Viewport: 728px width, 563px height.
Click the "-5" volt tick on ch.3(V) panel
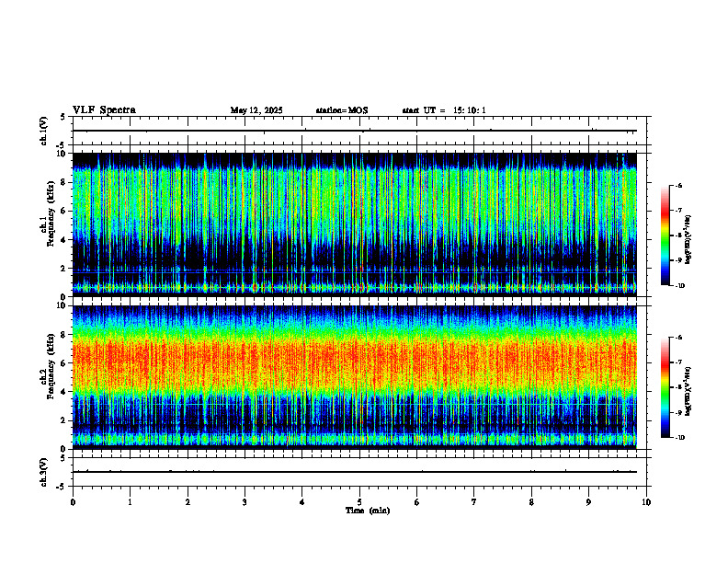point(63,487)
